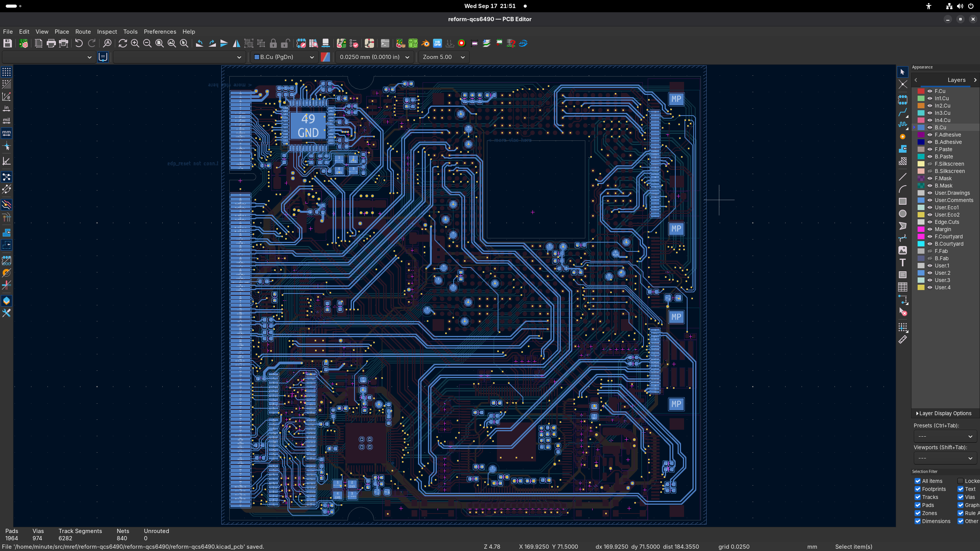Open the B.Cu (PgDn) layer dropdown
980x551 pixels.
tap(284, 57)
